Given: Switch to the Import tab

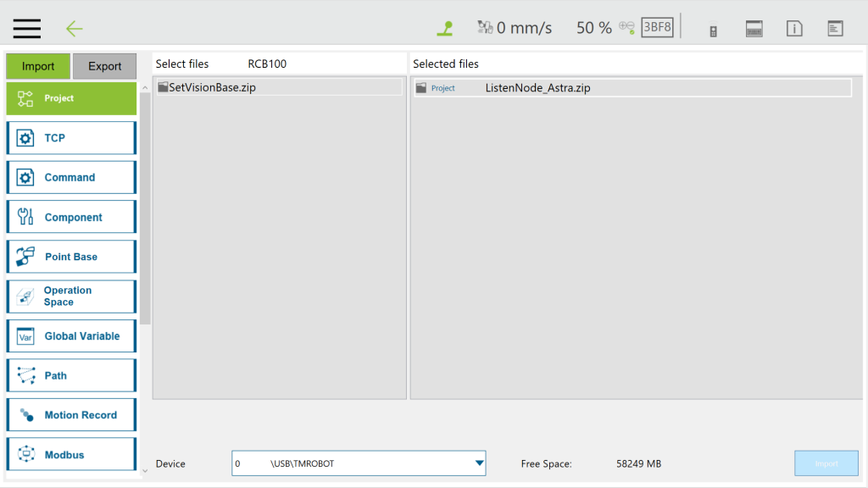Looking at the screenshot, I should [38, 66].
